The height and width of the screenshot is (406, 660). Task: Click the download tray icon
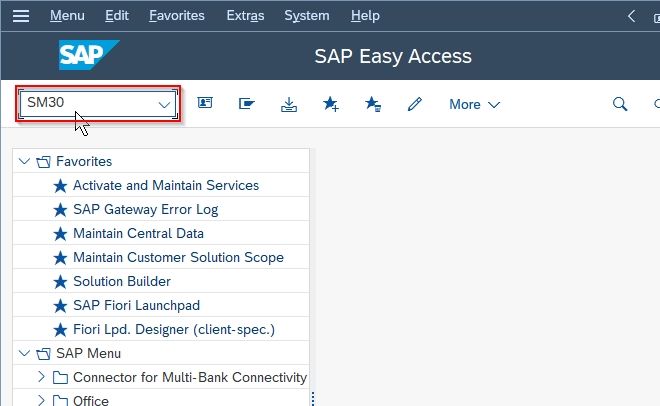(289, 104)
